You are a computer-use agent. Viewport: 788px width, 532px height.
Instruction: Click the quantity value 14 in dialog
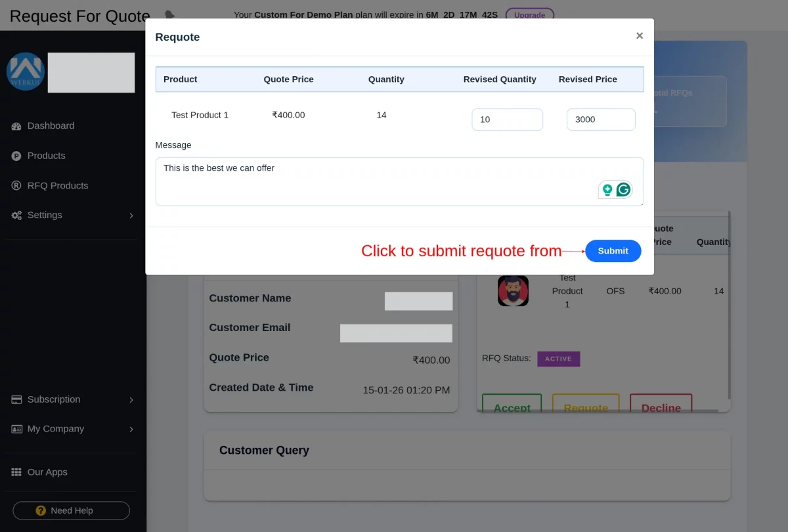tap(382, 115)
